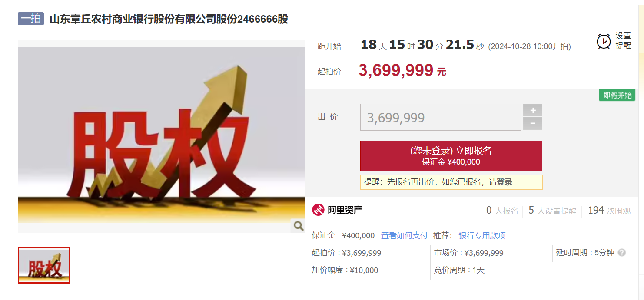Decrease the bid with the minus button
The height and width of the screenshot is (300, 644).
tap(532, 124)
